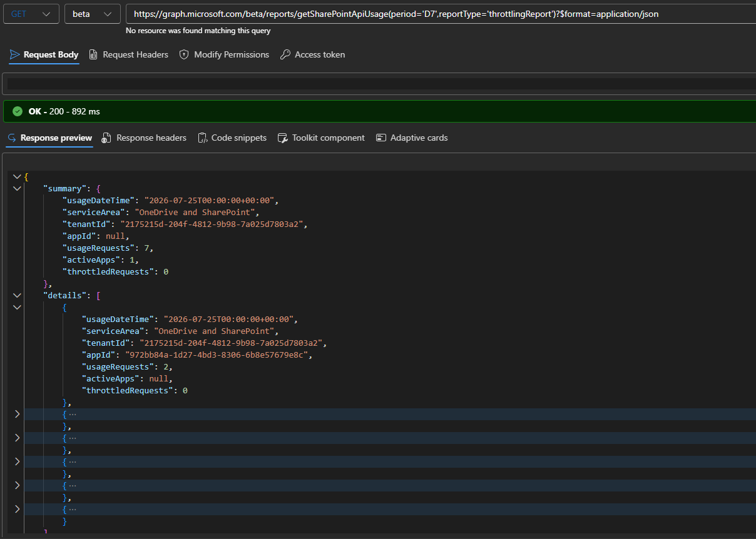Click the Request Headers document icon

pos(93,55)
